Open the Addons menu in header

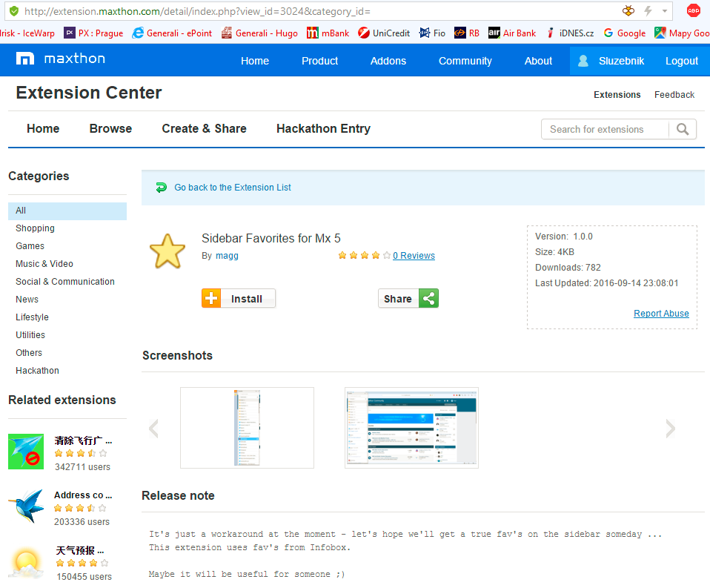tap(388, 61)
